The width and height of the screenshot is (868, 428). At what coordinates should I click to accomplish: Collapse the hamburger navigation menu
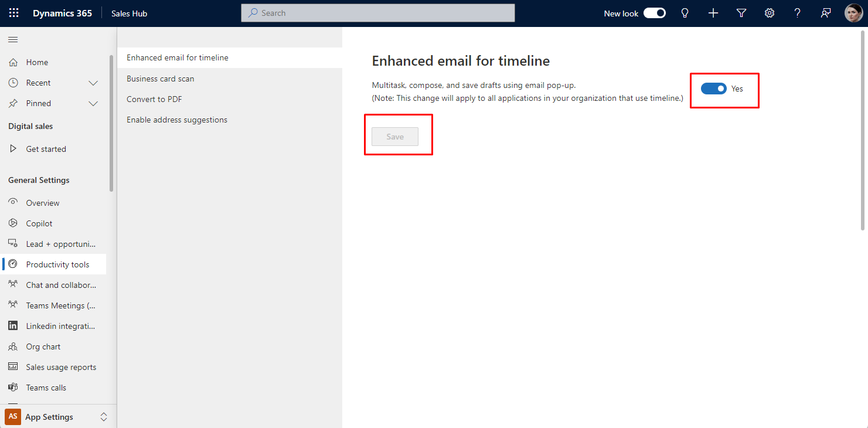click(13, 39)
